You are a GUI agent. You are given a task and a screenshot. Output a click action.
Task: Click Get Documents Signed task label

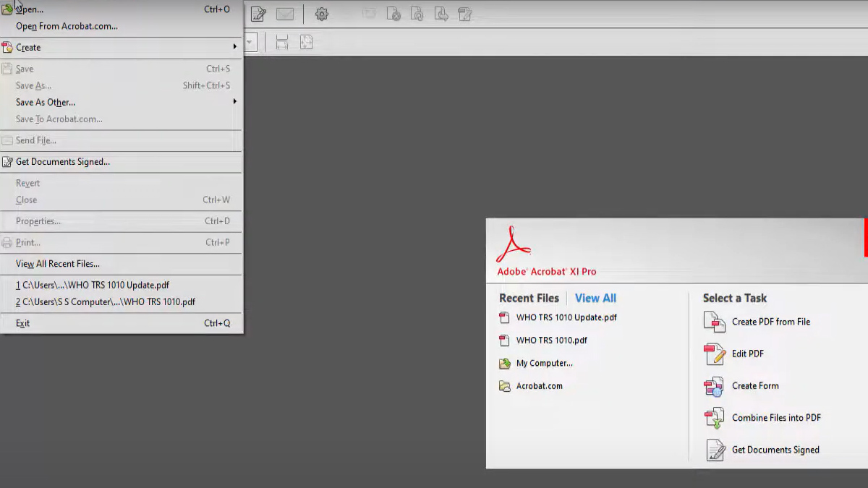pyautogui.click(x=775, y=450)
